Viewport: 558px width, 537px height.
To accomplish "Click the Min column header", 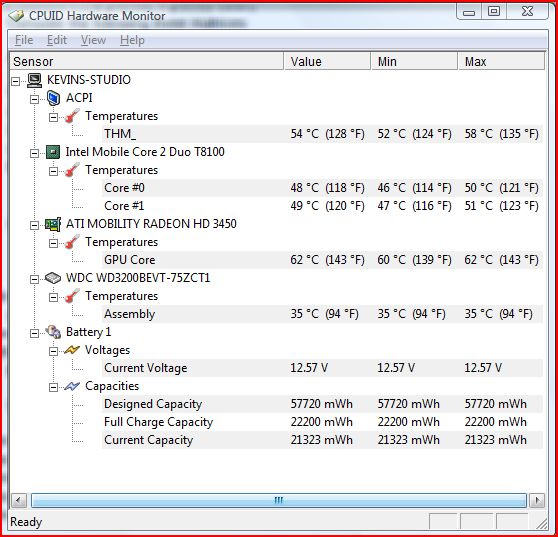I will pos(415,62).
